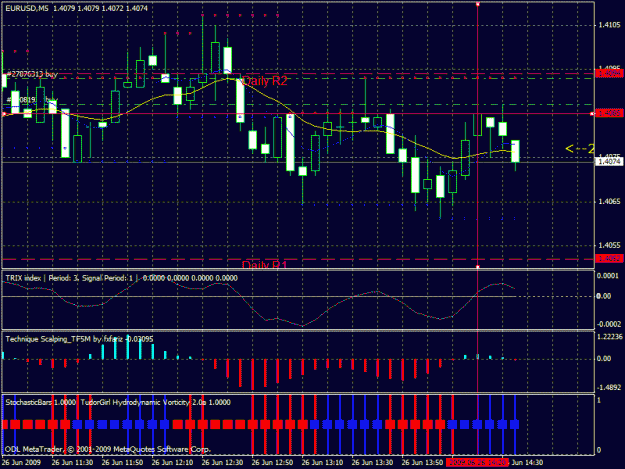Click the -0.0002 TRIX scale value
This screenshot has width=625, height=469.
tap(609, 324)
